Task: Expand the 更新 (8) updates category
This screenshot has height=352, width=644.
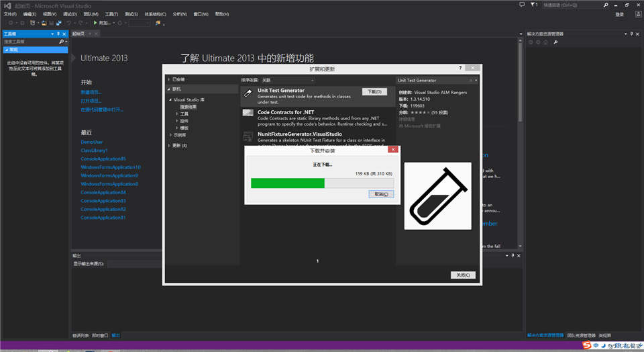Action: [x=169, y=146]
